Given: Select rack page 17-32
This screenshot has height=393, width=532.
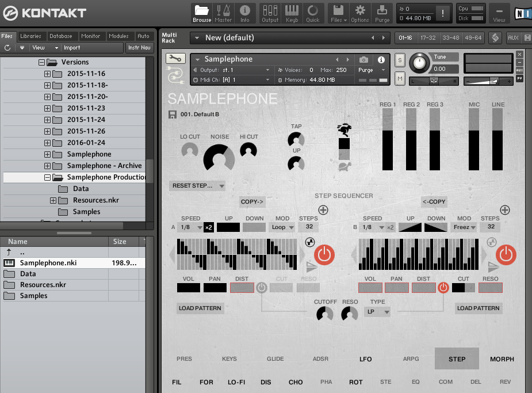Looking at the screenshot, I should click(x=428, y=37).
